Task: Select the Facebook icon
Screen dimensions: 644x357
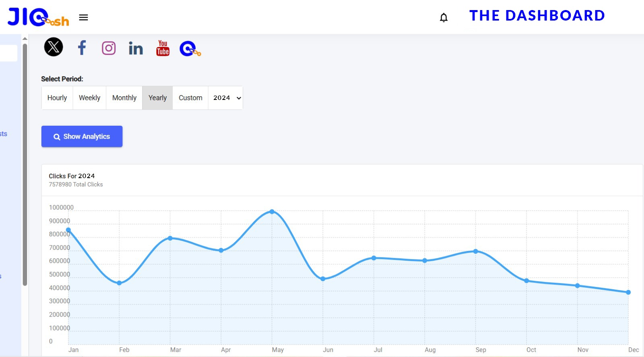Action: tap(82, 48)
